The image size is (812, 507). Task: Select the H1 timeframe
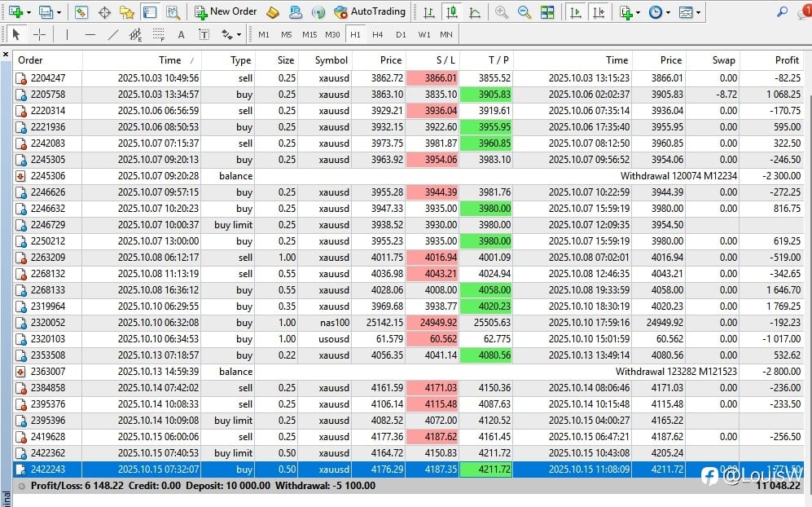point(355,35)
